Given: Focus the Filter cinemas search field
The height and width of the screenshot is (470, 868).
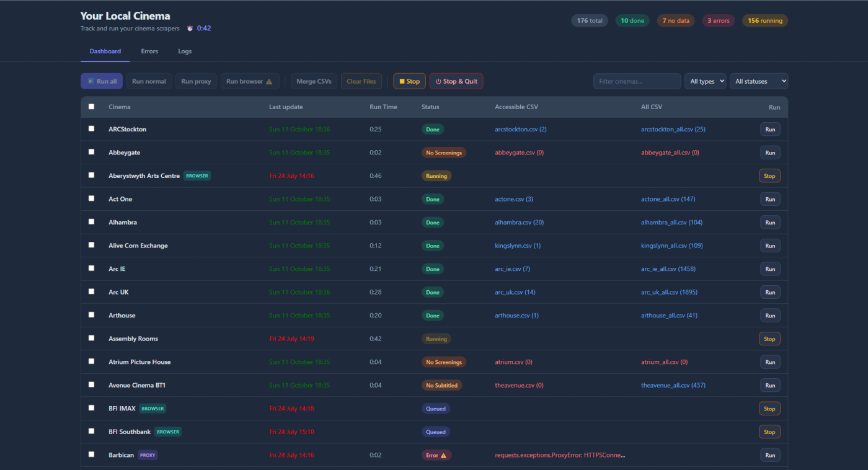Looking at the screenshot, I should tap(637, 81).
